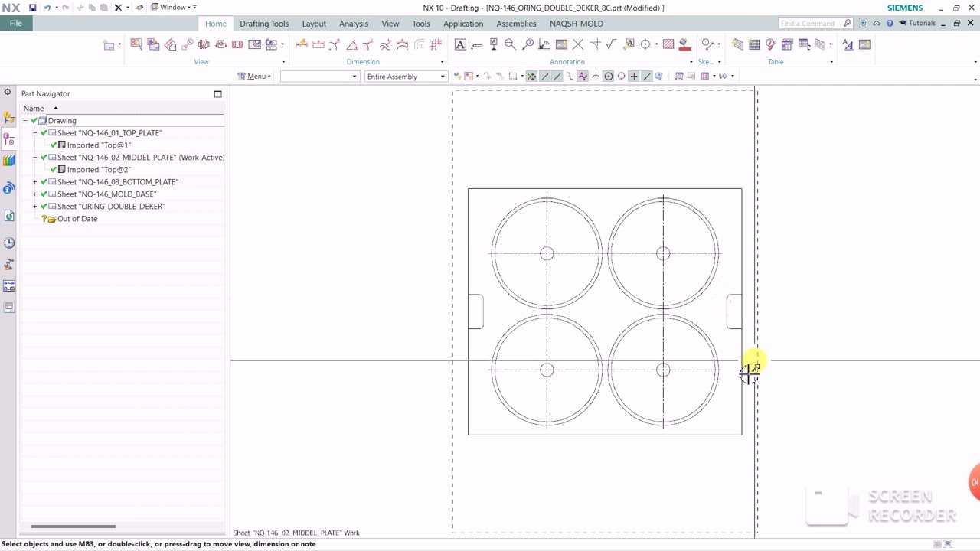The height and width of the screenshot is (551, 980).
Task: Select the NAQSH-MOLD tab
Action: tap(577, 24)
